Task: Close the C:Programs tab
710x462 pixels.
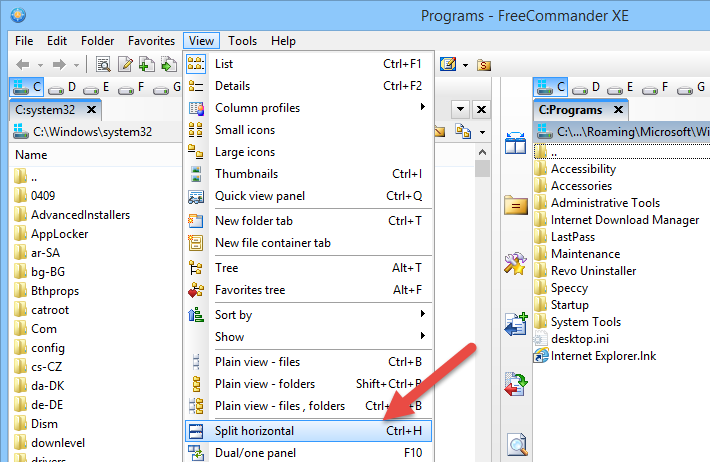Action: click(619, 110)
